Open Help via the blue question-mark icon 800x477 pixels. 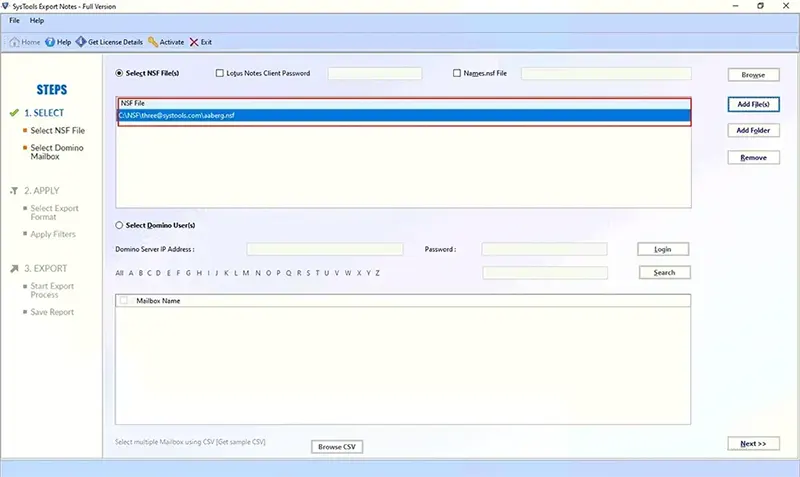click(50, 42)
